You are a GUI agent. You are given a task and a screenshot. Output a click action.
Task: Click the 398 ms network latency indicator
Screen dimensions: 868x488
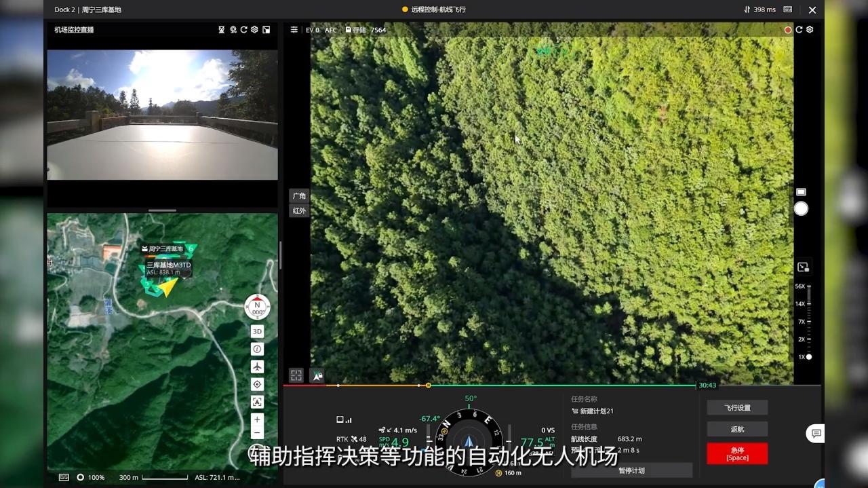click(x=759, y=10)
